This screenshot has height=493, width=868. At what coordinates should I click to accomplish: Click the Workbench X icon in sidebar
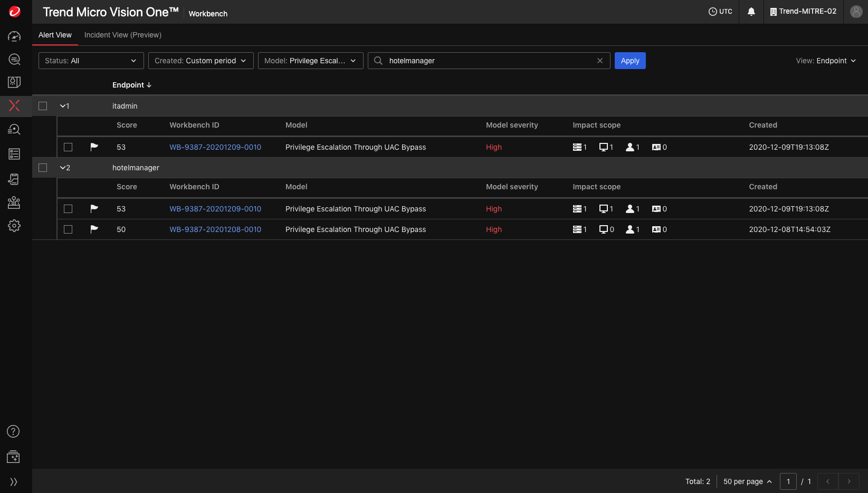(14, 105)
